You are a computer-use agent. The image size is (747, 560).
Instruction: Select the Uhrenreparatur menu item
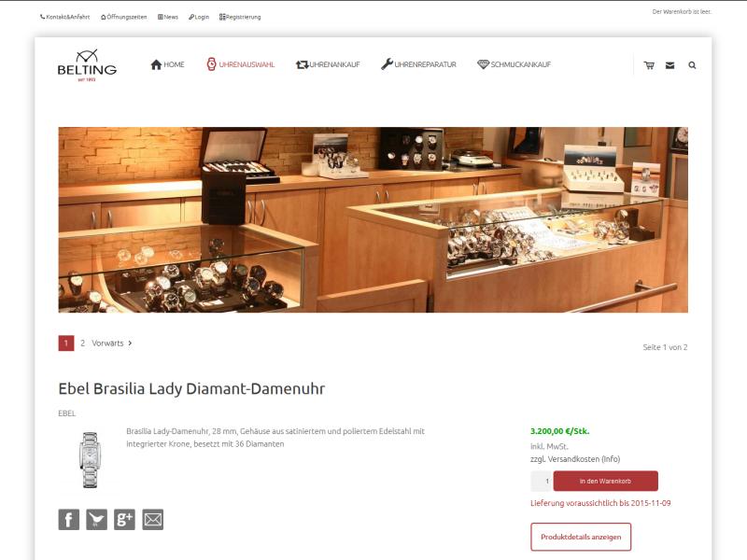point(418,64)
